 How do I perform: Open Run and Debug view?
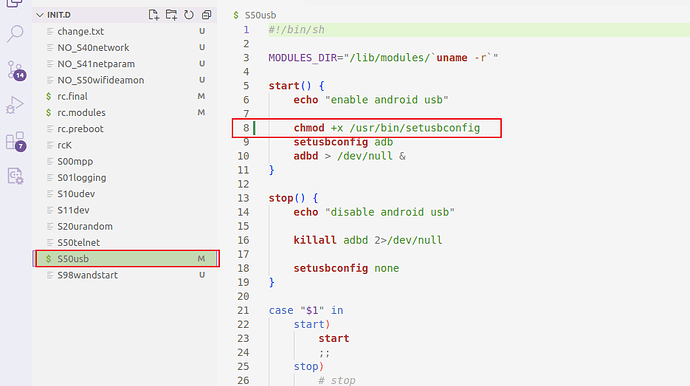[15, 105]
